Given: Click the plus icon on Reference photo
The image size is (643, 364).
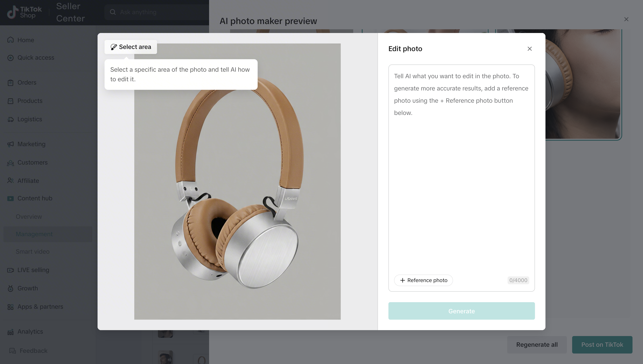Looking at the screenshot, I should pyautogui.click(x=402, y=280).
